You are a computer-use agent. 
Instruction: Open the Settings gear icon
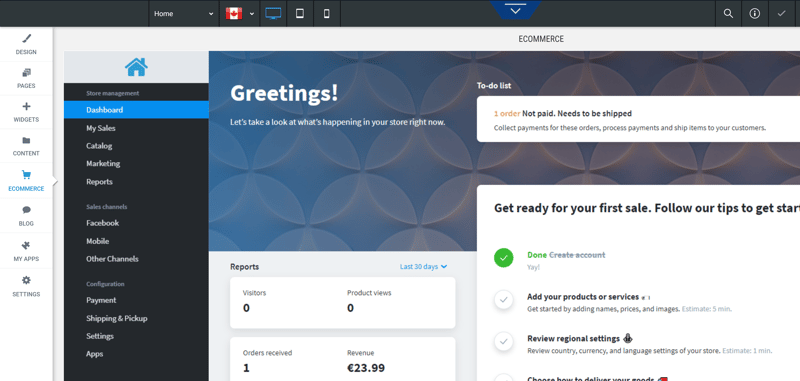26,280
